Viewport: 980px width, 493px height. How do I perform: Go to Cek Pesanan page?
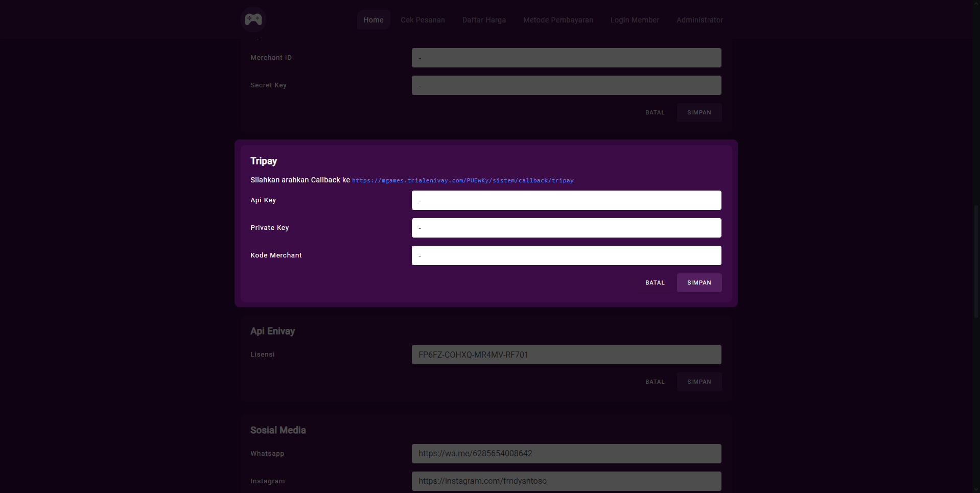423,20
